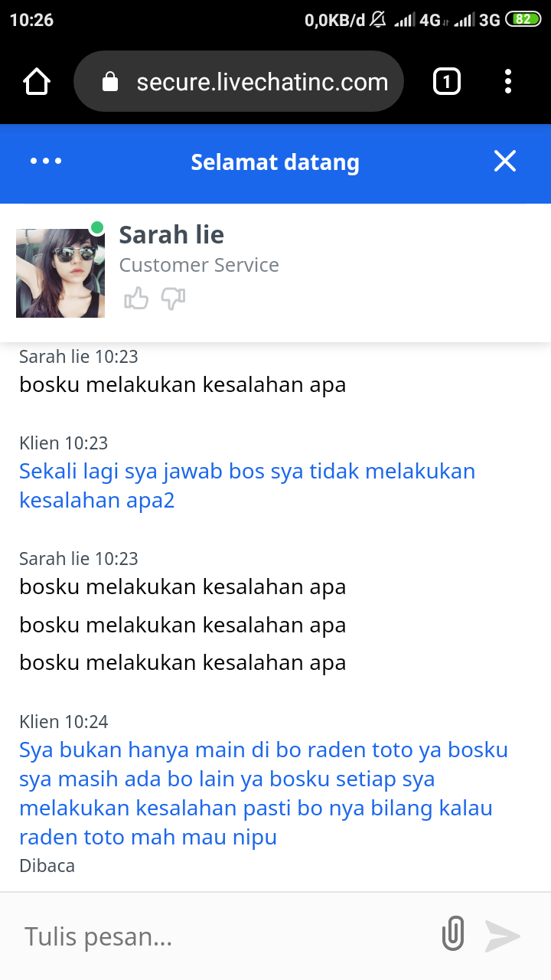The height and width of the screenshot is (980, 551).
Task: Open browser three-dot overflow menu
Action: click(508, 82)
